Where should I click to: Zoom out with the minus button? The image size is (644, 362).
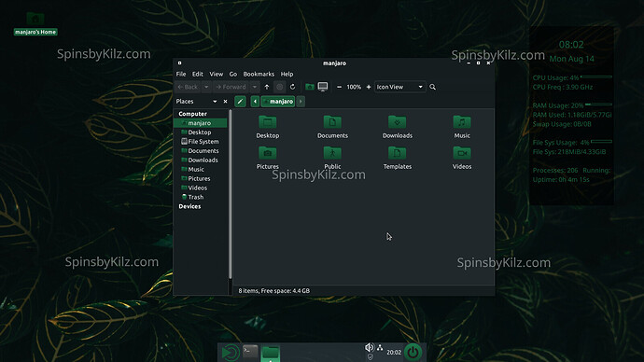[339, 87]
